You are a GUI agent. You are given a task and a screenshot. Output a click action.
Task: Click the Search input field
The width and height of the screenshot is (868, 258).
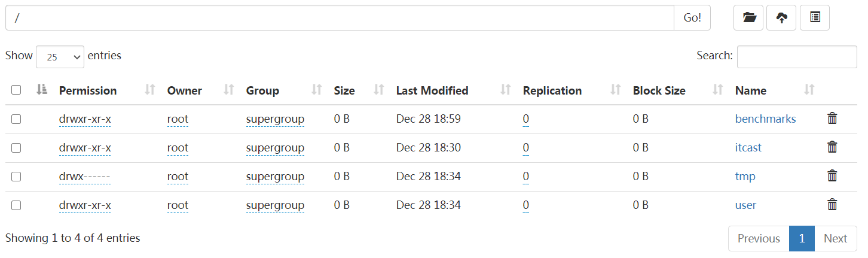(797, 57)
